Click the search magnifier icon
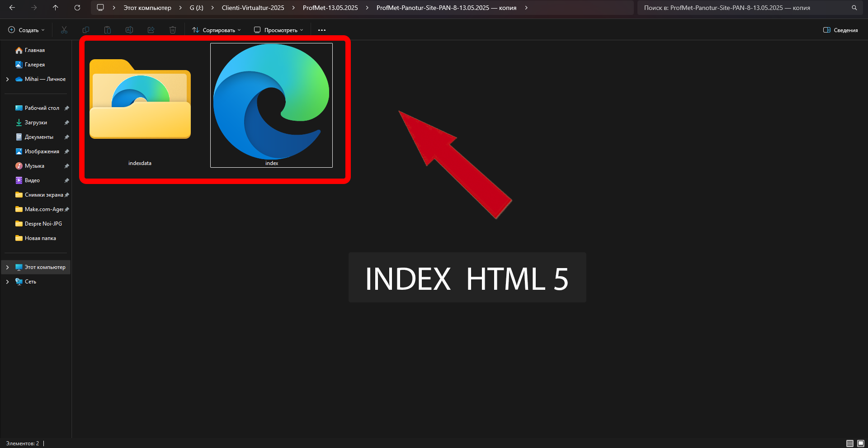 click(854, 8)
